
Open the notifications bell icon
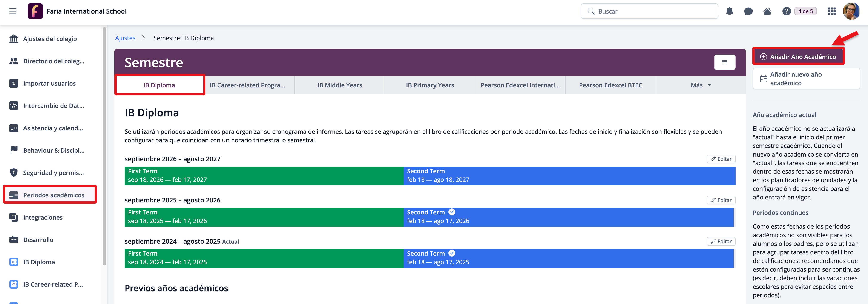(729, 11)
